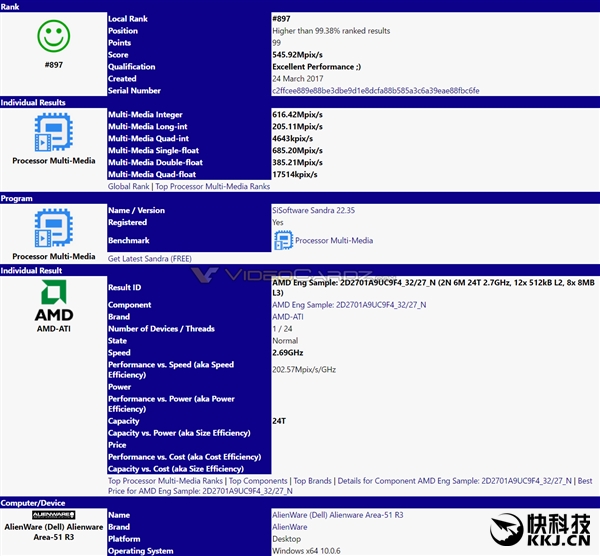Select the Registered value Yes
The width and height of the screenshot is (600, 556).
(278, 222)
